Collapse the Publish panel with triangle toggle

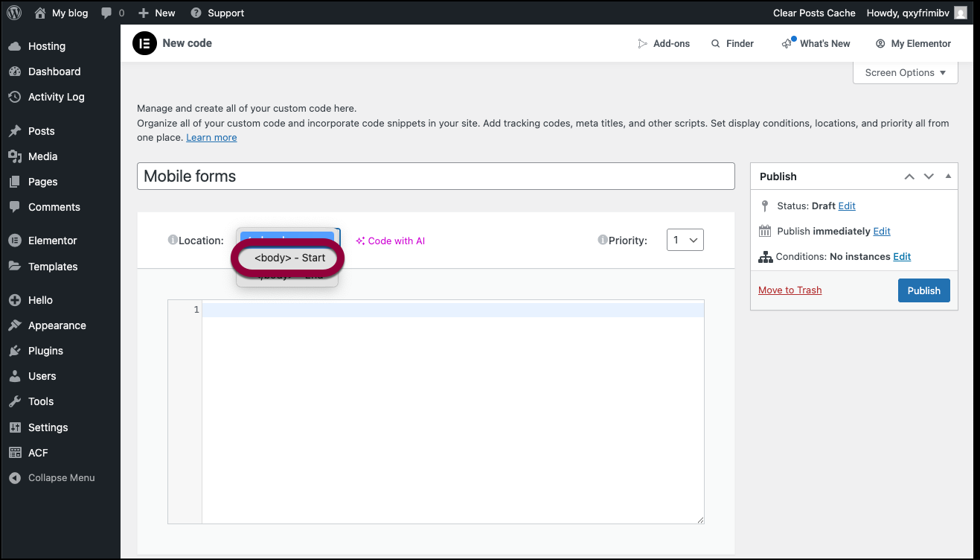tap(948, 176)
